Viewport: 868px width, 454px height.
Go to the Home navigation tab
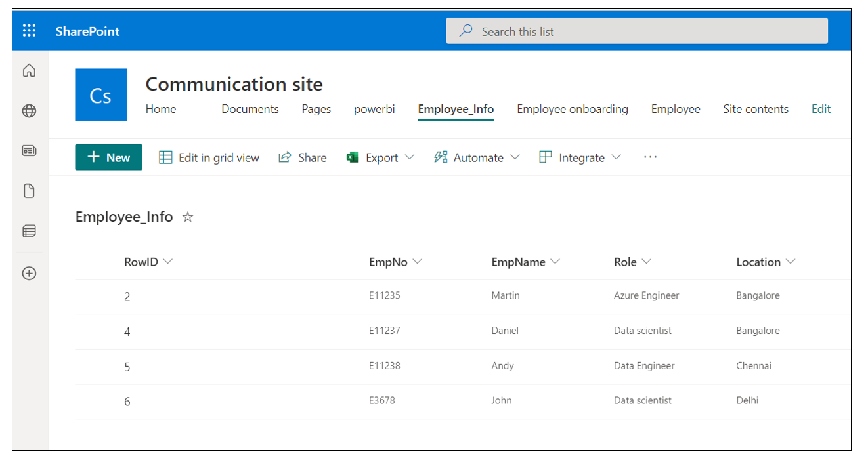click(161, 109)
